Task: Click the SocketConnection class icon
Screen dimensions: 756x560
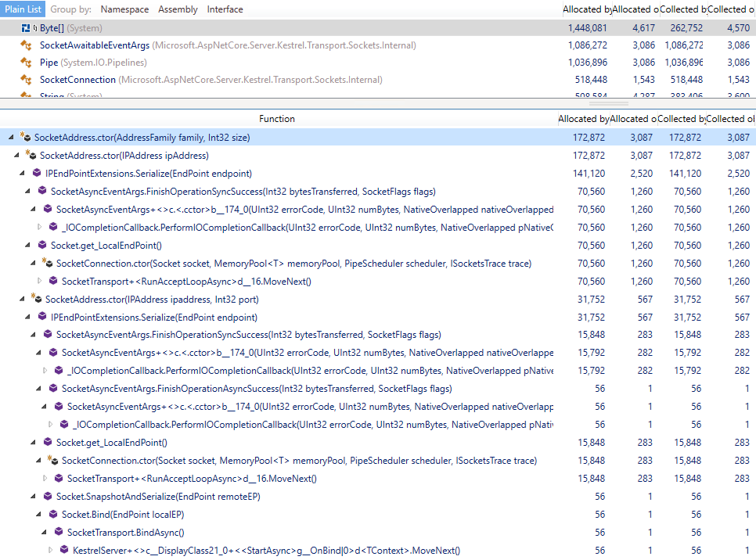Action: [x=26, y=79]
